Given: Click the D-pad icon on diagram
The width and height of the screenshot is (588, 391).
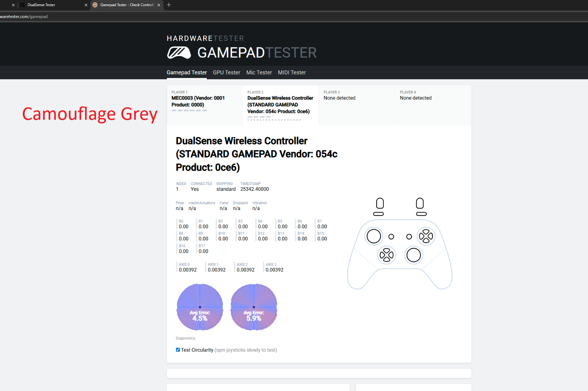Looking at the screenshot, I should pyautogui.click(x=386, y=255).
